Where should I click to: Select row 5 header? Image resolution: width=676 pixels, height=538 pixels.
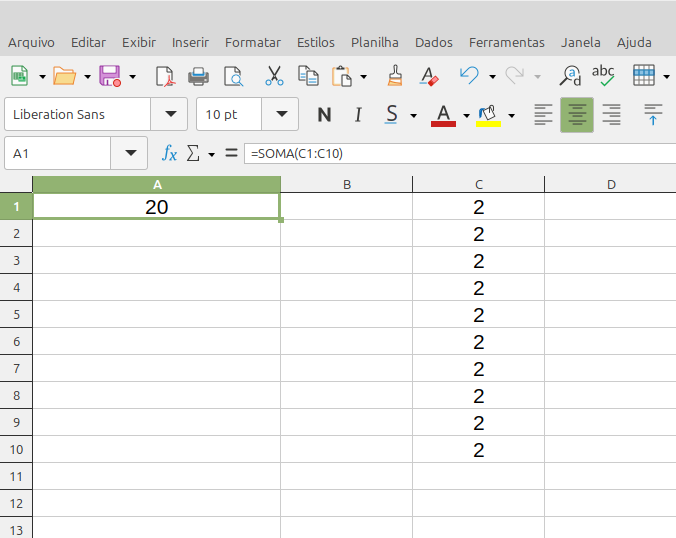pyautogui.click(x=16, y=315)
